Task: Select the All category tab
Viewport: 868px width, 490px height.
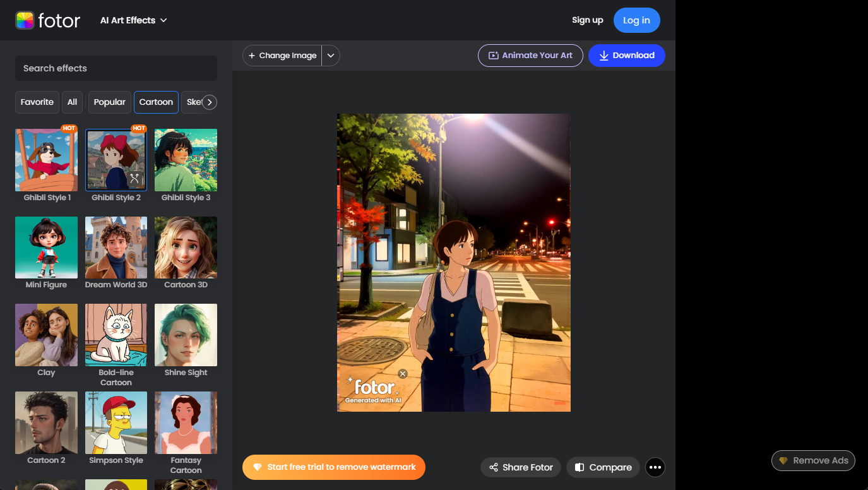Action: (x=72, y=102)
